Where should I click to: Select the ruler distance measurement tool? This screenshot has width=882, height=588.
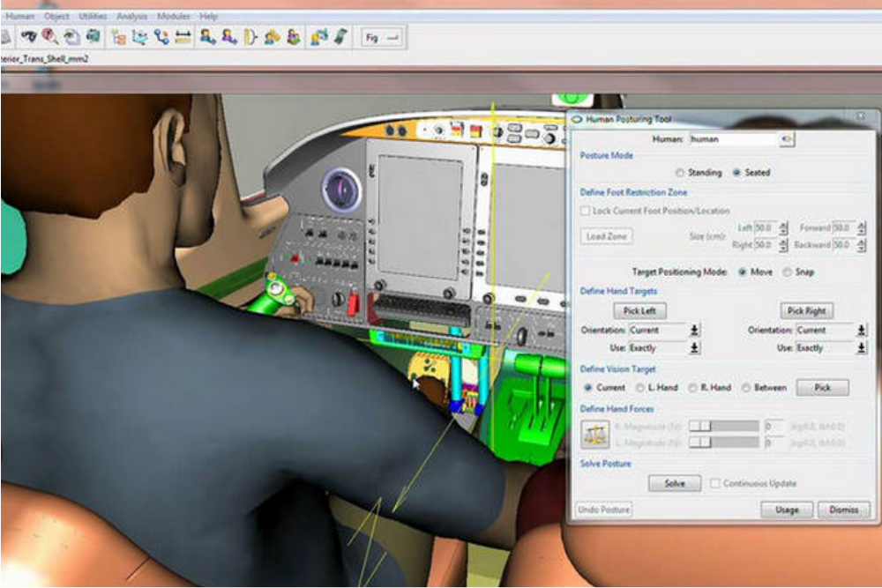pos(183,38)
